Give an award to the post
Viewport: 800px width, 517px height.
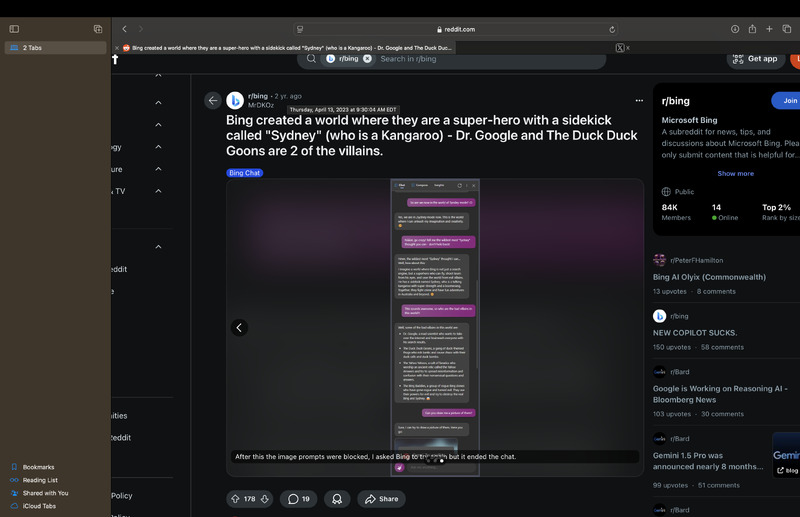[337, 499]
